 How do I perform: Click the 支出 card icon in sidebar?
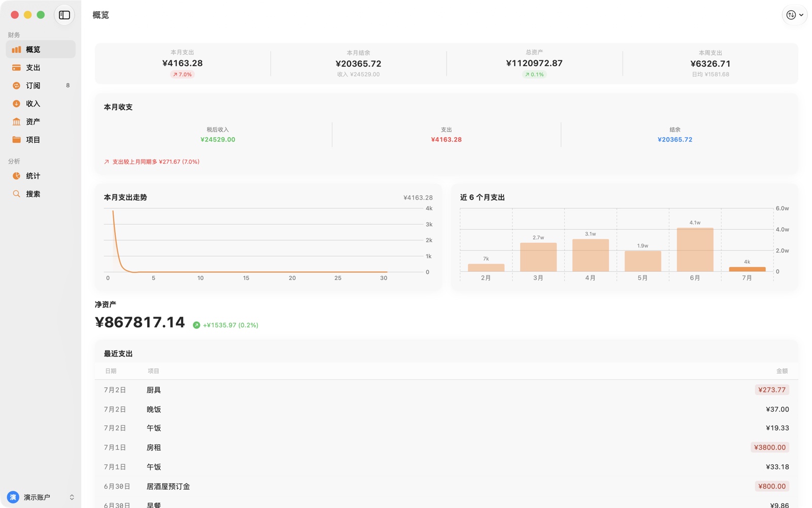coord(16,68)
